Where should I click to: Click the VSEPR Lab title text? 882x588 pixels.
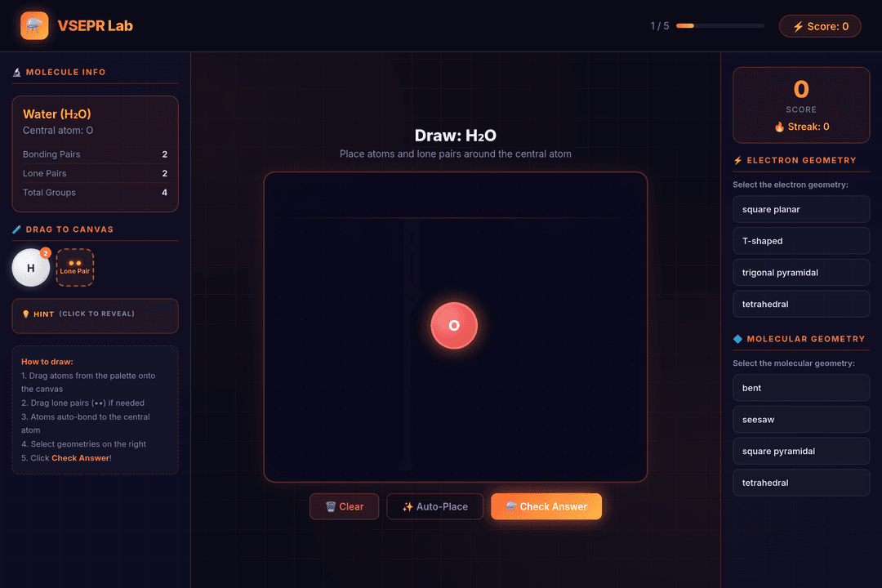pos(95,26)
